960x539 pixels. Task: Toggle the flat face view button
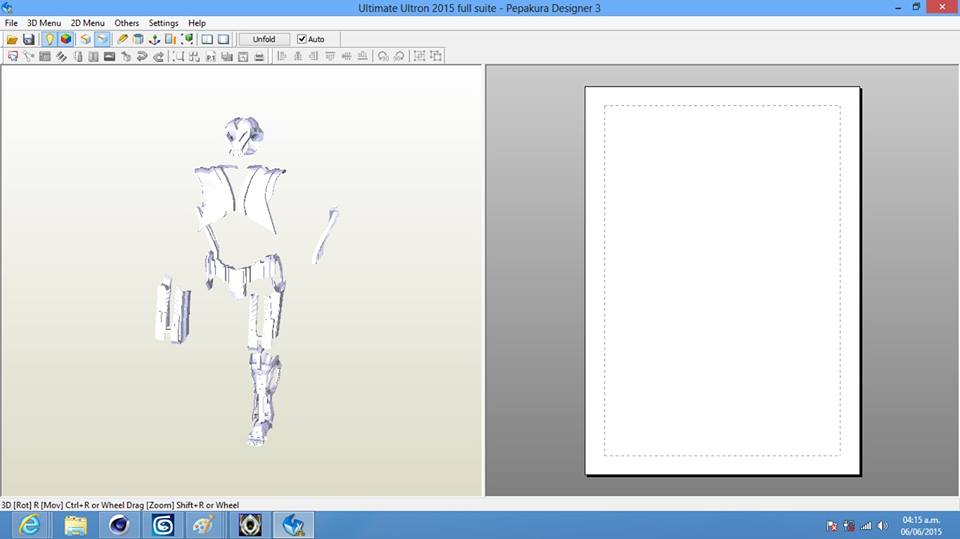pyautogui.click(x=102, y=39)
